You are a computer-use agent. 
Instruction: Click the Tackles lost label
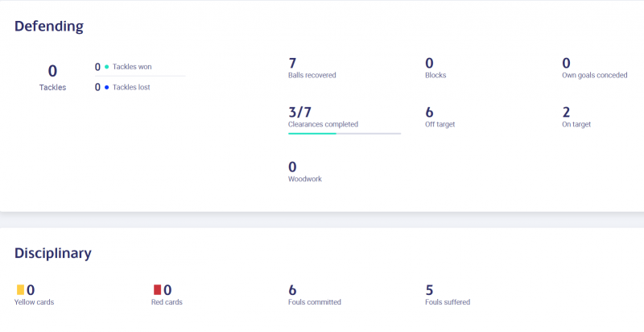[131, 87]
